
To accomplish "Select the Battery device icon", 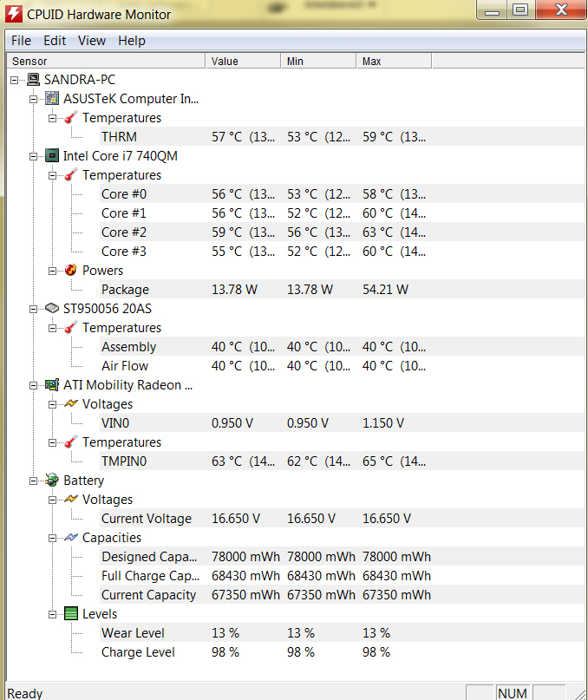I will (x=52, y=481).
